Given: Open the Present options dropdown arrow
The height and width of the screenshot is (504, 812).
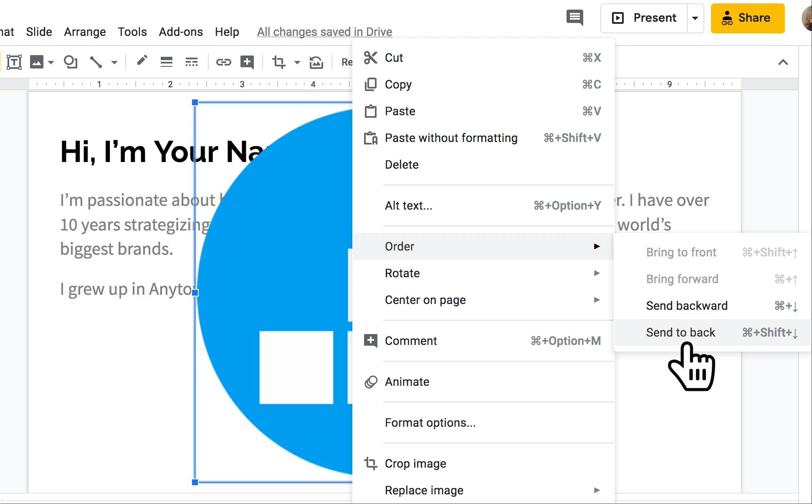Looking at the screenshot, I should click(x=695, y=18).
